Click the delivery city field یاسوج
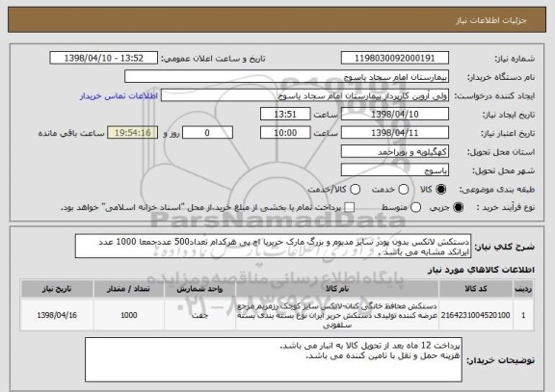The height and width of the screenshot is (392, 555). click(x=395, y=170)
